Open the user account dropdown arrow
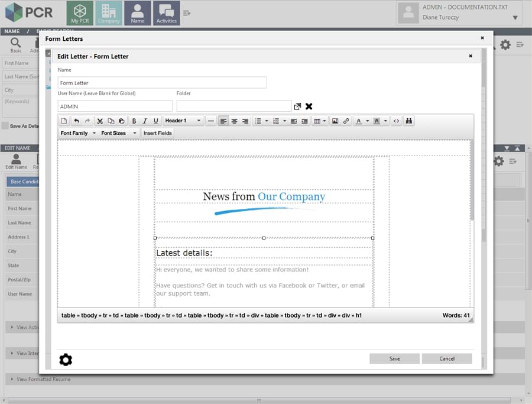Viewport: 532px width, 404px height. pos(515,18)
